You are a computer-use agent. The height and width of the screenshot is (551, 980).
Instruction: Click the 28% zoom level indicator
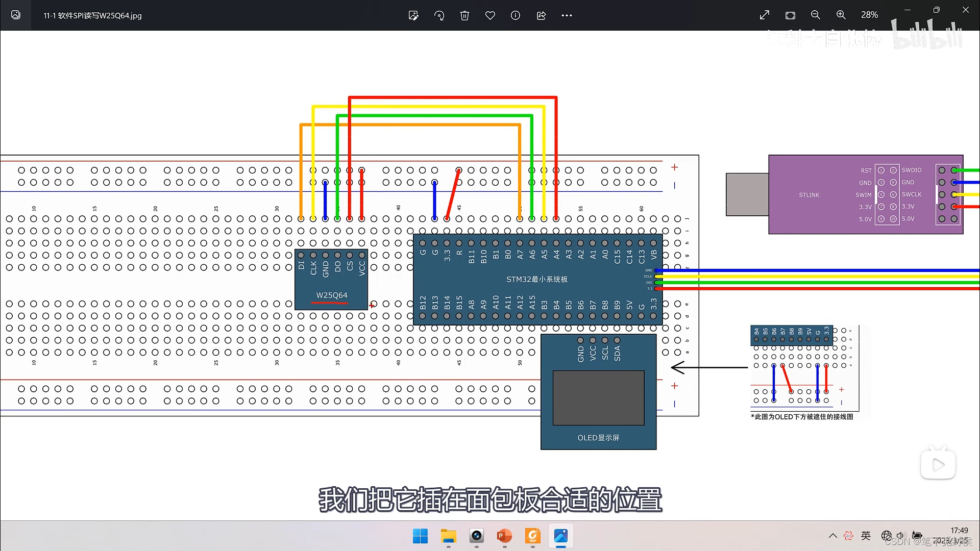tap(869, 15)
